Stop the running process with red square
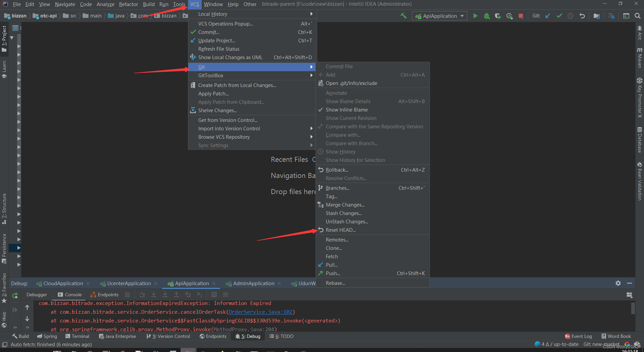This screenshot has width=644, height=352. (521, 16)
